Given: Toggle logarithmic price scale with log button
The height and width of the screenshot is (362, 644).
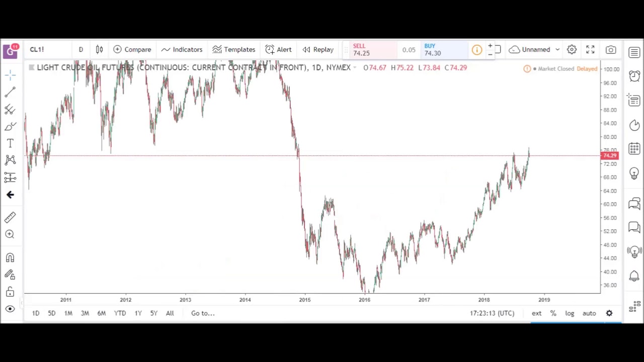Looking at the screenshot, I should pyautogui.click(x=569, y=313).
